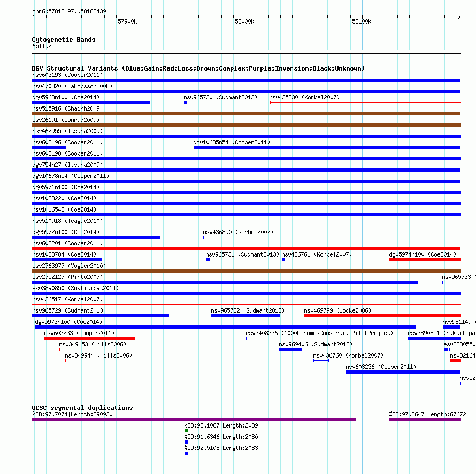This screenshot has width=476, height=474.
Task: Select the esv3890850 (Suktitipat2014) label
Action: click(x=75, y=288)
